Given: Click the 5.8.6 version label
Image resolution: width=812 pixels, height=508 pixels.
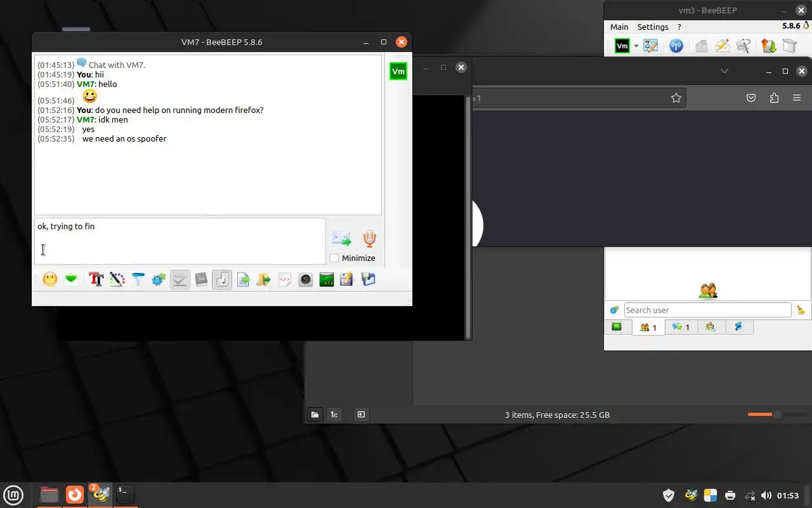Looking at the screenshot, I should [791, 26].
